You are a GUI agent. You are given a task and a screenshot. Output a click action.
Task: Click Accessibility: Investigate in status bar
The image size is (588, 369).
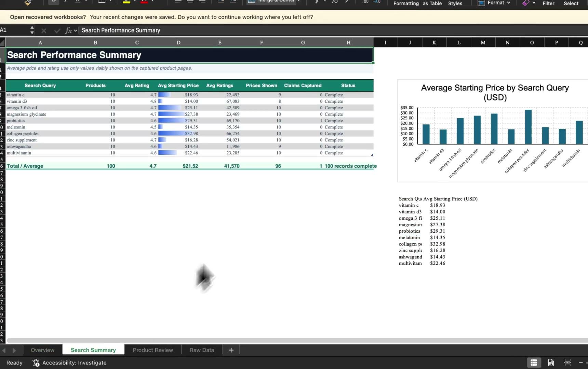[x=74, y=363]
